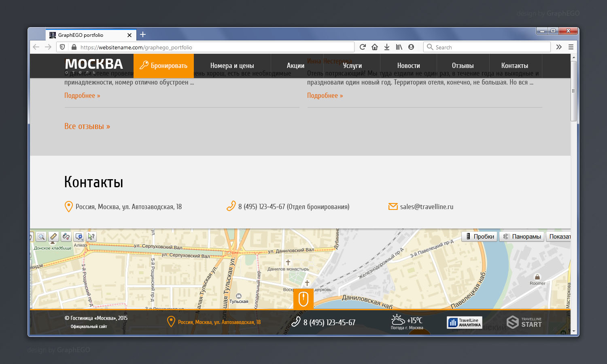
Task: Go to browser home page icon
Action: [x=375, y=47]
